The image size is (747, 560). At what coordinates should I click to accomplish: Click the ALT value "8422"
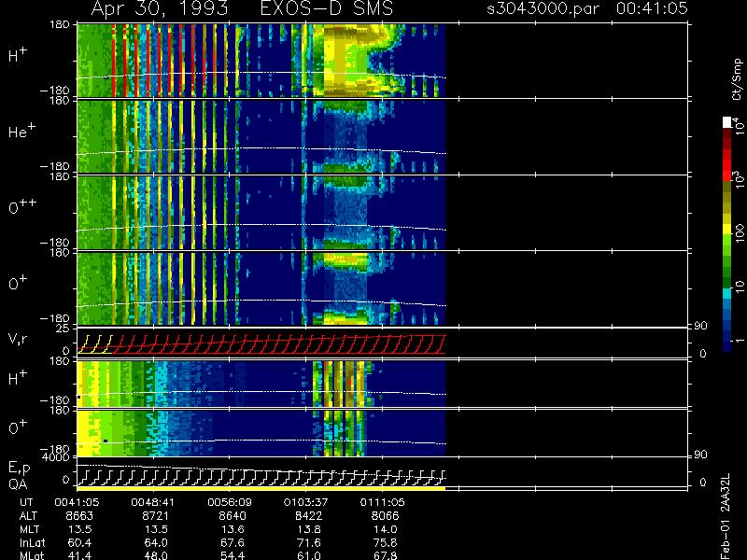point(308,516)
